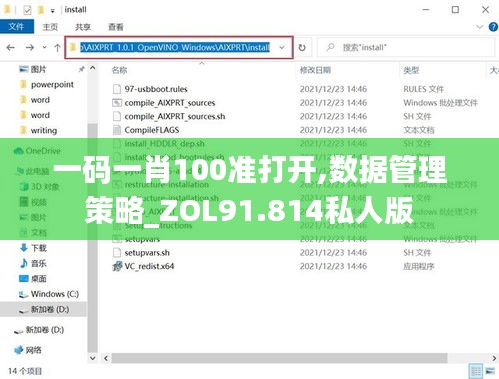Sort files by the 名称 column header

(x=119, y=70)
